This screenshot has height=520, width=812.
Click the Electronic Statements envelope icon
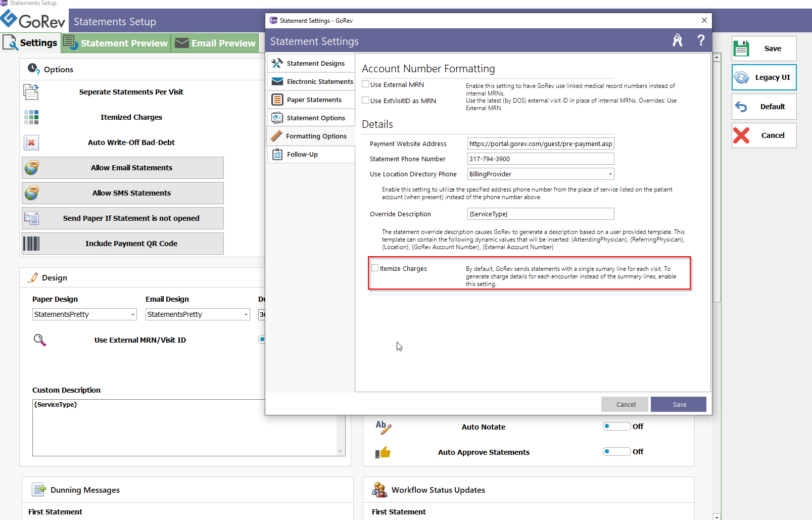click(277, 81)
